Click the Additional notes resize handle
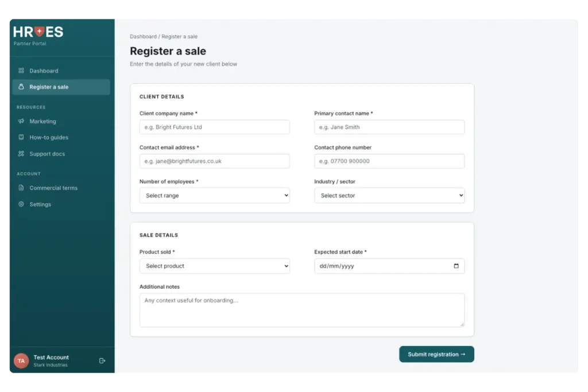Viewport: 588px width, 392px height. click(462, 324)
